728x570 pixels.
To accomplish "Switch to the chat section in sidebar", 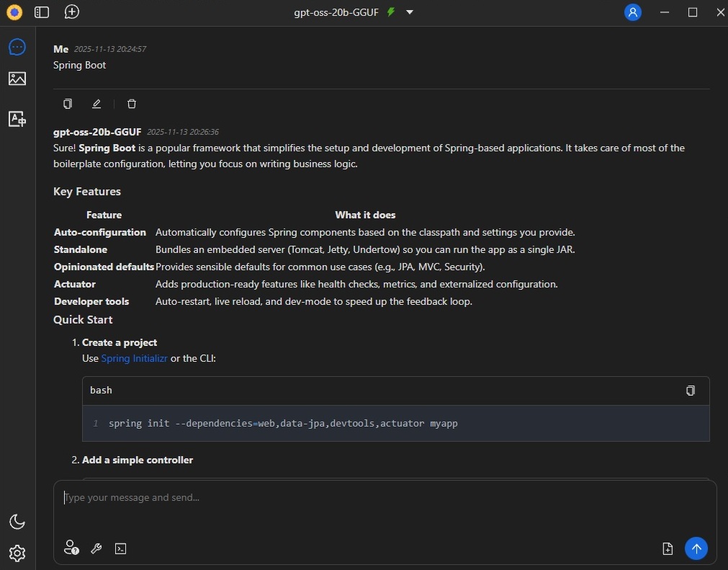I will (x=17, y=48).
